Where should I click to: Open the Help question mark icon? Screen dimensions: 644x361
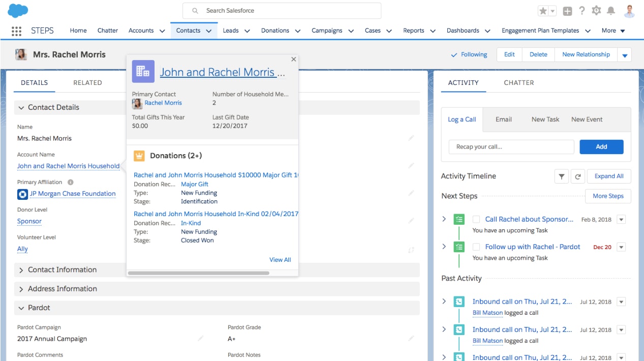point(582,11)
